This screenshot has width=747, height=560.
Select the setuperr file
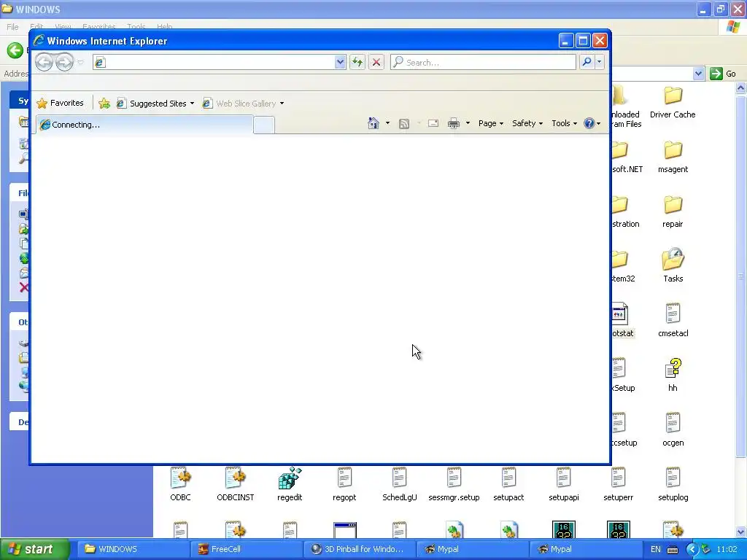pyautogui.click(x=619, y=485)
